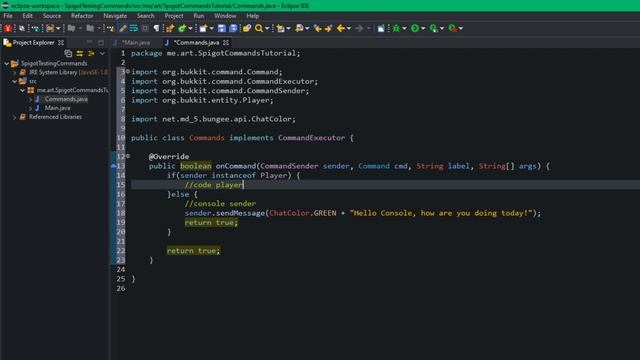Open Project Explorer View Menu chevron

tap(102, 53)
